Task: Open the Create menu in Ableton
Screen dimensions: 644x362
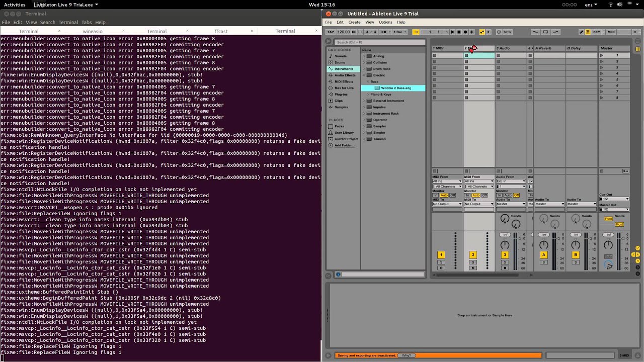Action: click(x=354, y=22)
